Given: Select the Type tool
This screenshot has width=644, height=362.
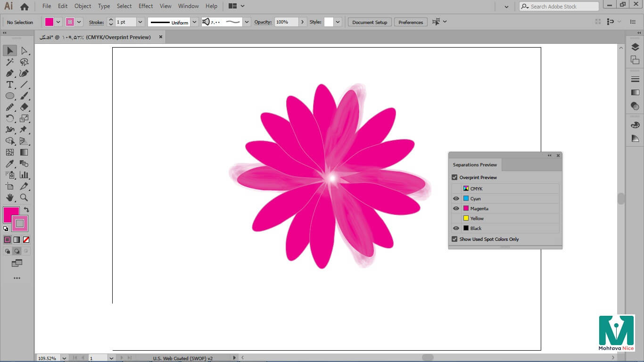Looking at the screenshot, I should 9,84.
